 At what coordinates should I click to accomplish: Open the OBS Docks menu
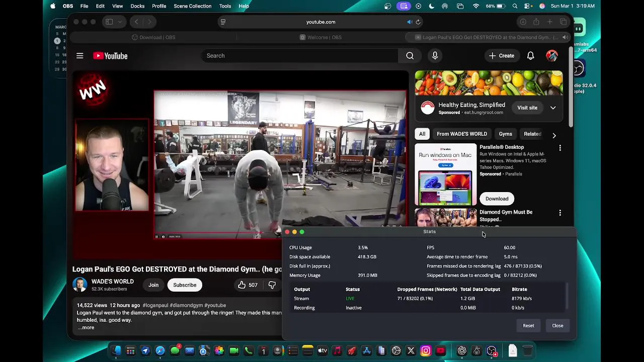[137, 6]
